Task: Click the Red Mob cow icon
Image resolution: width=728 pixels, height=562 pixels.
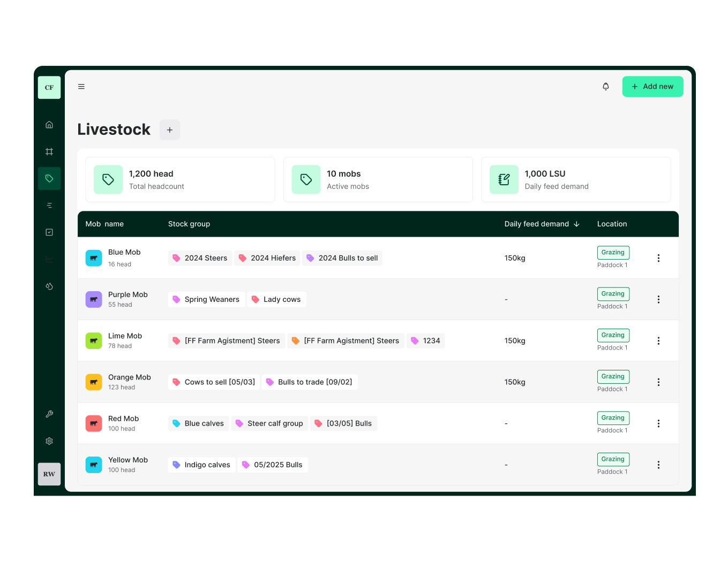Action: tap(94, 423)
